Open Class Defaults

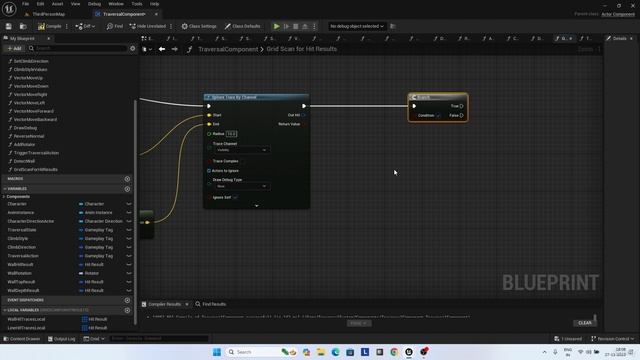242,26
